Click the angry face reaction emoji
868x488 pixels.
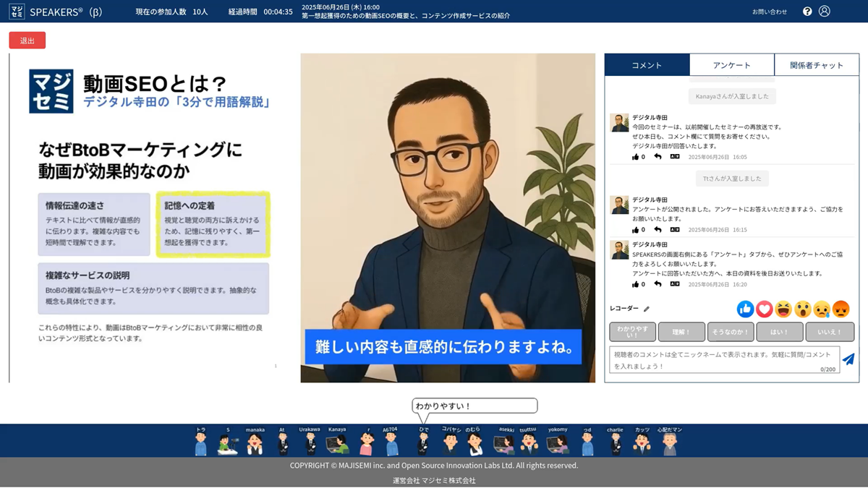tap(841, 309)
